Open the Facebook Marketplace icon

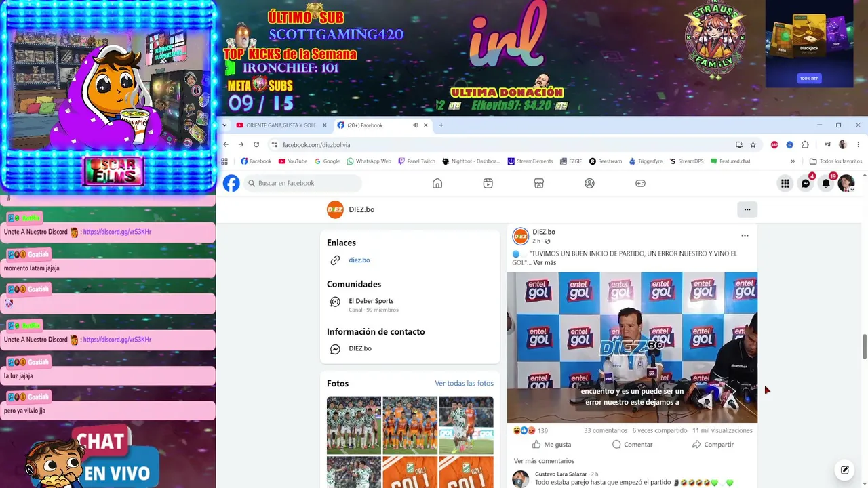coord(539,183)
